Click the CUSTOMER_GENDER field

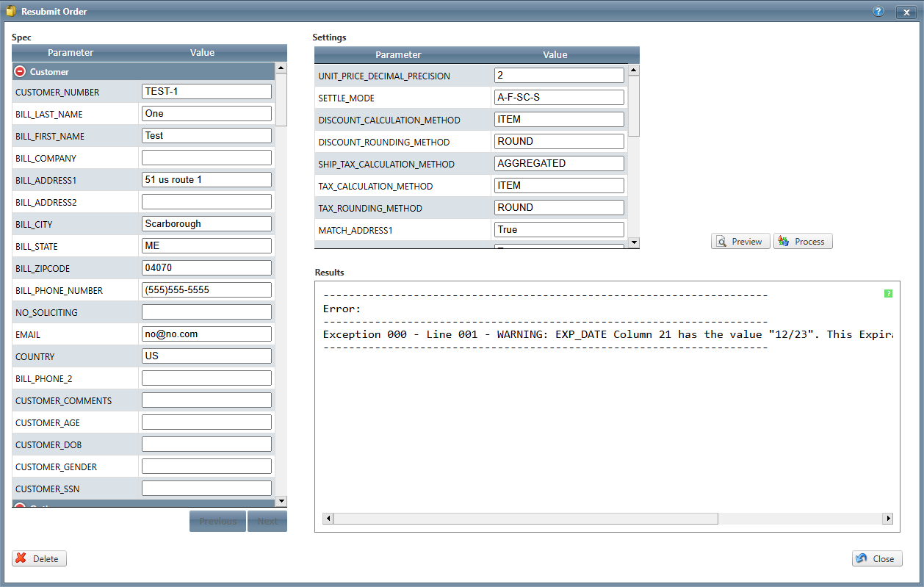(x=206, y=466)
